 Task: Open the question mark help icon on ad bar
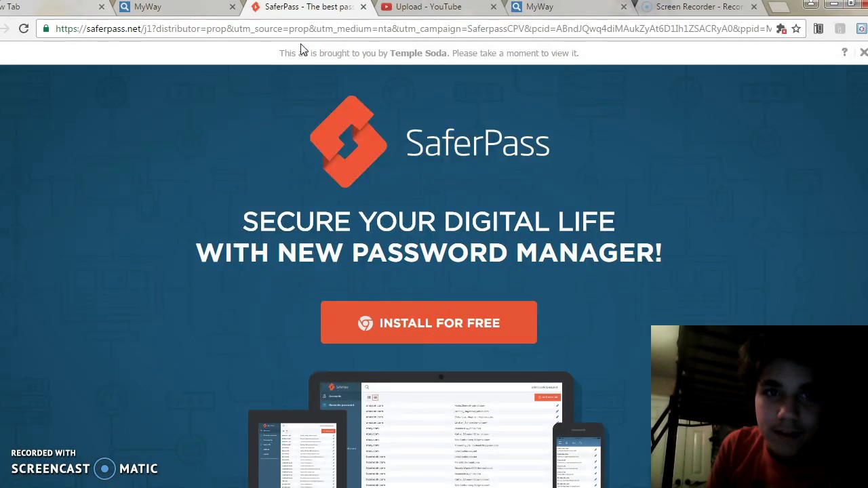[844, 52]
